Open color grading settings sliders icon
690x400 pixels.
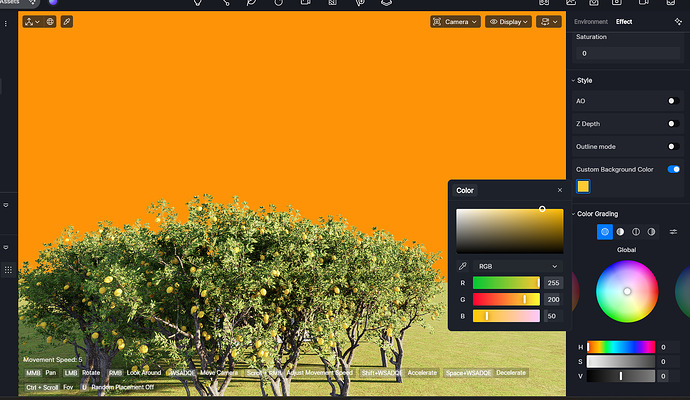(673, 232)
